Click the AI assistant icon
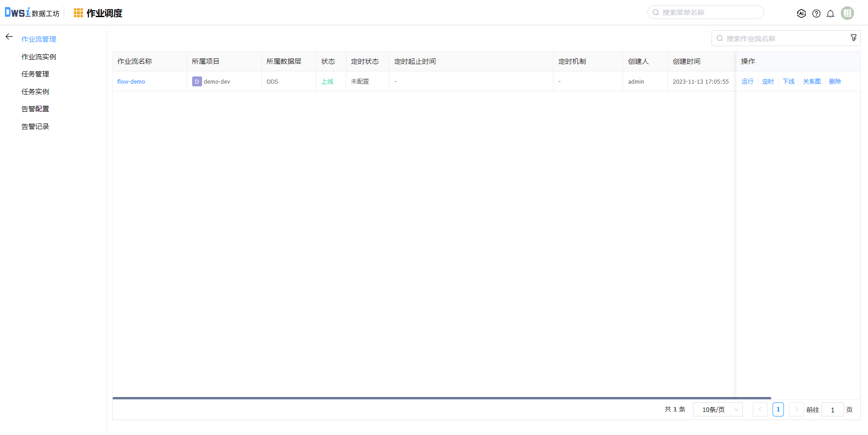Viewport: 868px width, 435px height. (x=801, y=14)
